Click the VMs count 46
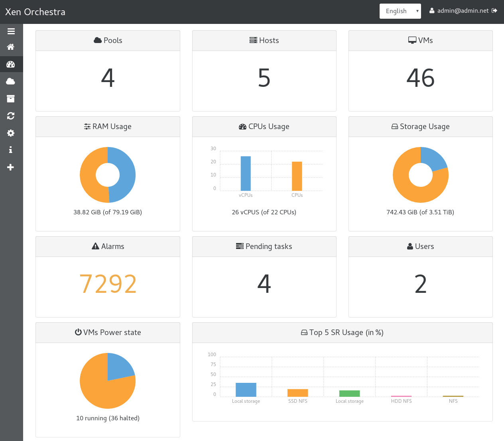504x441 pixels. [x=421, y=78]
